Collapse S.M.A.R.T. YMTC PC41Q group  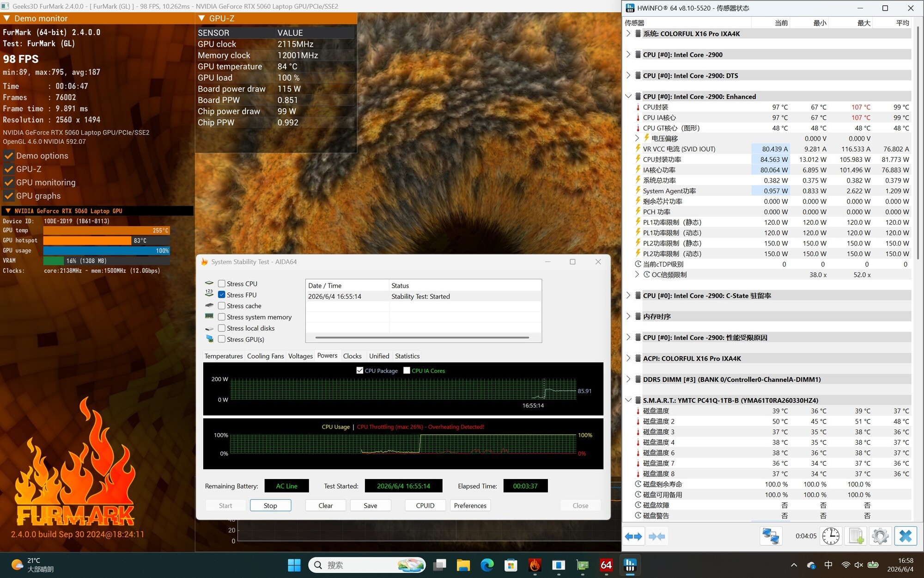(x=628, y=400)
